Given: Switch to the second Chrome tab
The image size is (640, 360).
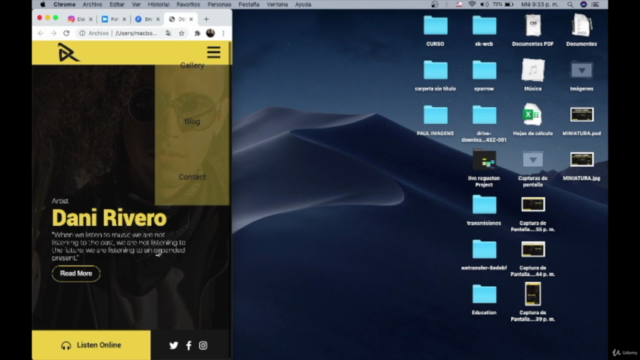Looking at the screenshot, I should pos(113,19).
